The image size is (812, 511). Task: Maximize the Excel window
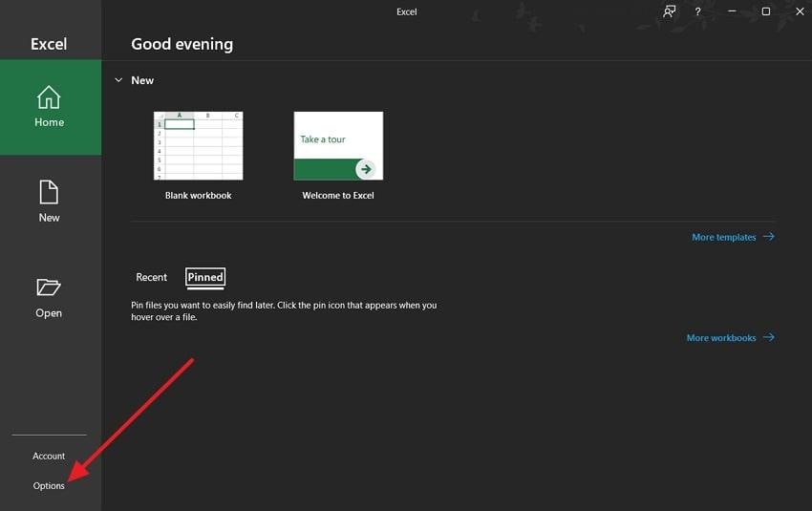(766, 11)
